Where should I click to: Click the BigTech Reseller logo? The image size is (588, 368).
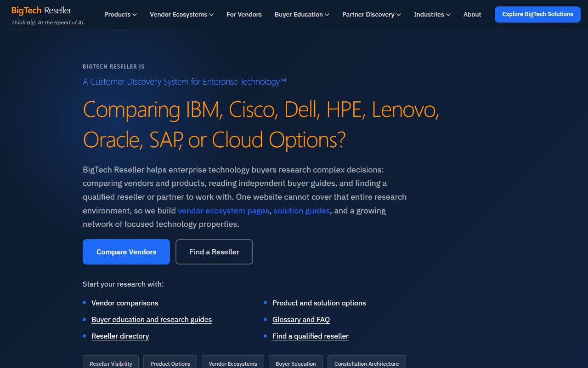[x=41, y=10]
